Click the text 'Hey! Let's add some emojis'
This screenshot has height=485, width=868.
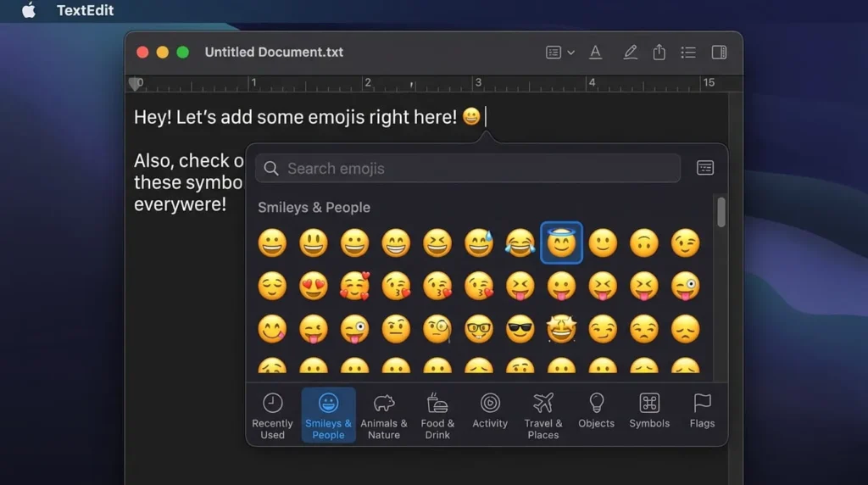pos(249,117)
